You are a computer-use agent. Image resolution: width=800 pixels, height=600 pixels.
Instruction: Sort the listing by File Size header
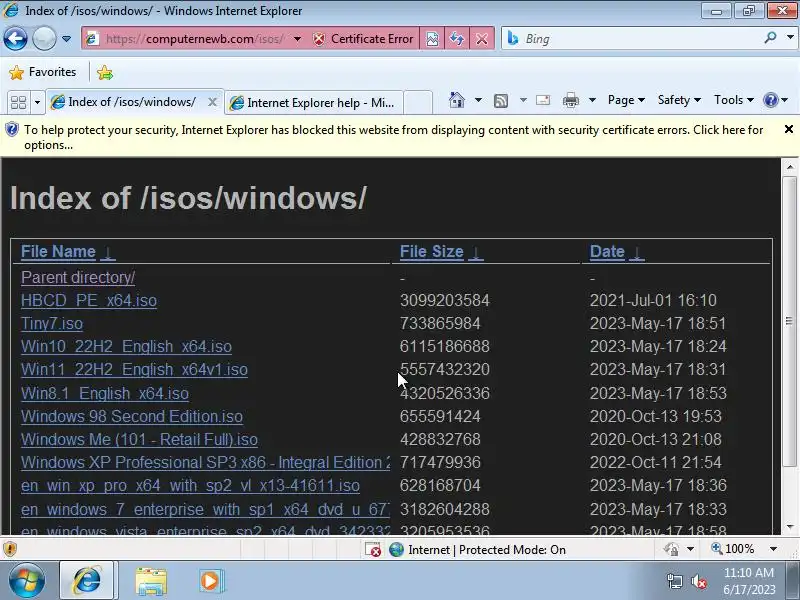click(x=432, y=252)
